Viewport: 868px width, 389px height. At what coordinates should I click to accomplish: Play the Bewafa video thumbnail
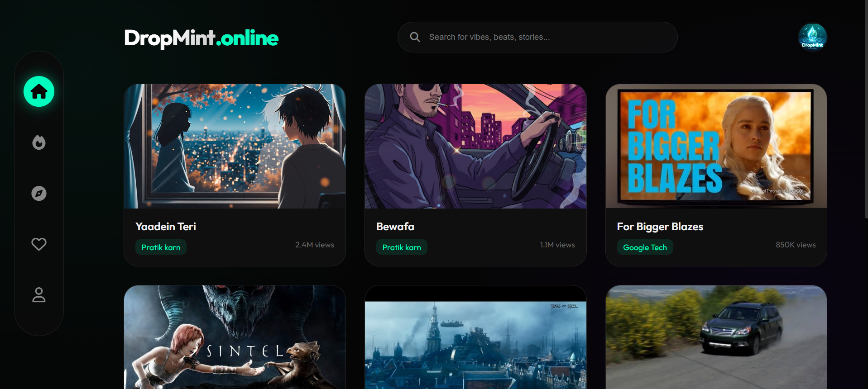tap(475, 146)
